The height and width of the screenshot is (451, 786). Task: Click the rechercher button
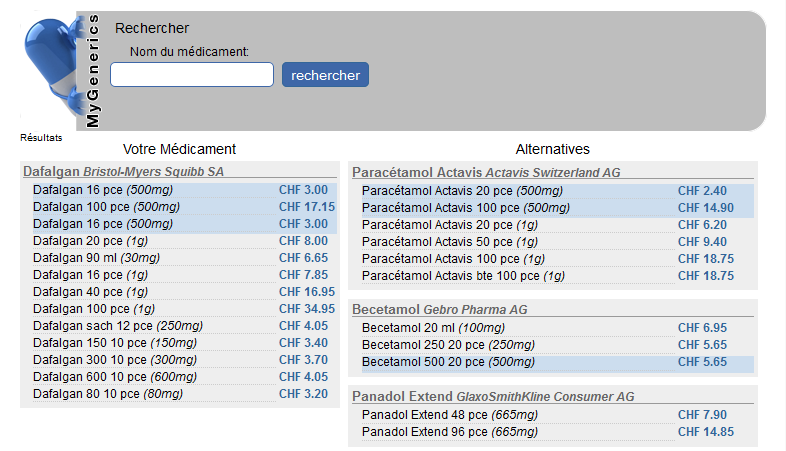325,75
